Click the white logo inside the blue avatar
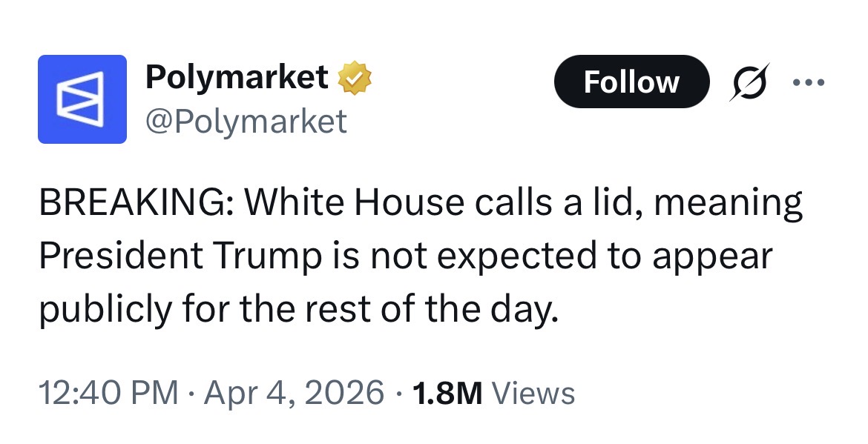This screenshot has height=444, width=868. [x=82, y=99]
